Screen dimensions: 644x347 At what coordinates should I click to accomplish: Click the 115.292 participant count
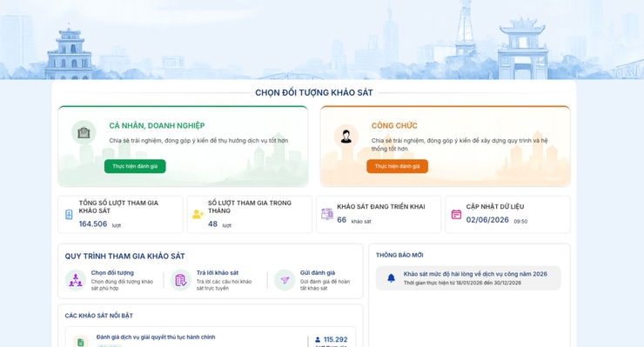point(336,340)
